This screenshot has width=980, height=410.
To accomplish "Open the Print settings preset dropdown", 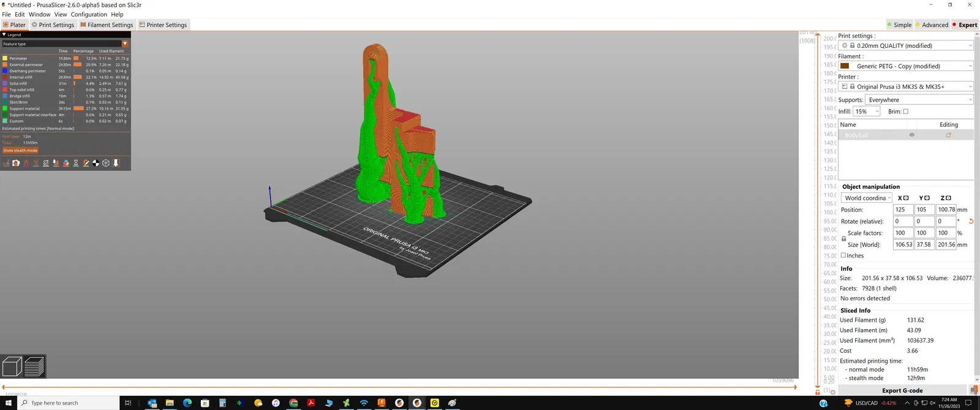I will 906,45.
